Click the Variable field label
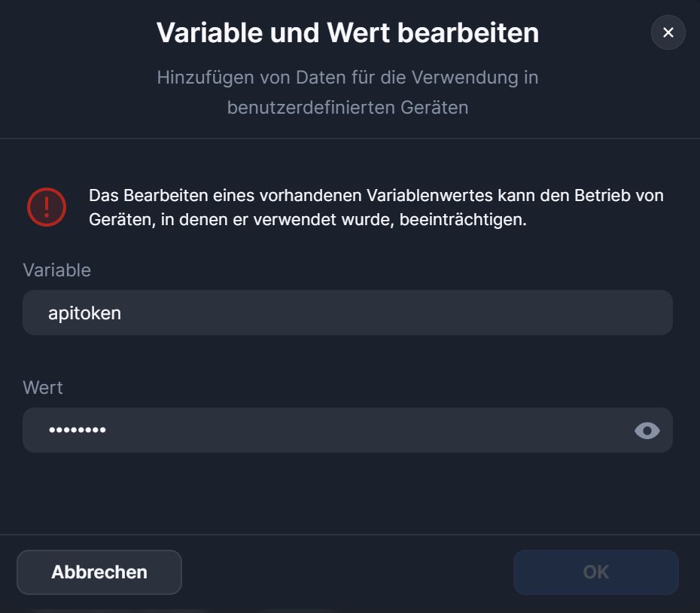This screenshot has height=613, width=700. 56,270
